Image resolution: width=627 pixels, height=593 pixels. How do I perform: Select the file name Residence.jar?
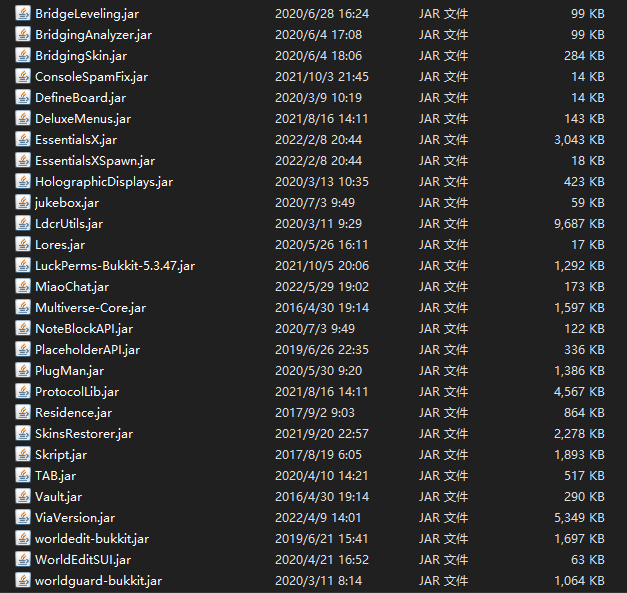74,413
